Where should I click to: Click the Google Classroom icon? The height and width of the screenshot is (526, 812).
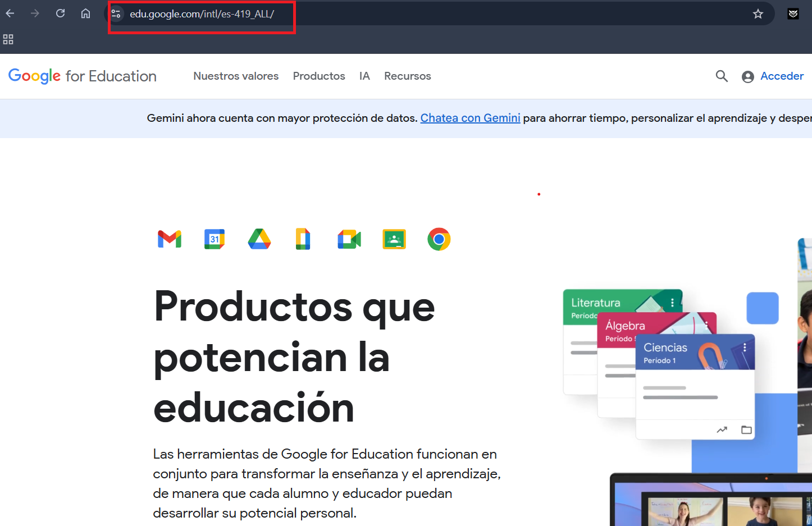tap(394, 239)
